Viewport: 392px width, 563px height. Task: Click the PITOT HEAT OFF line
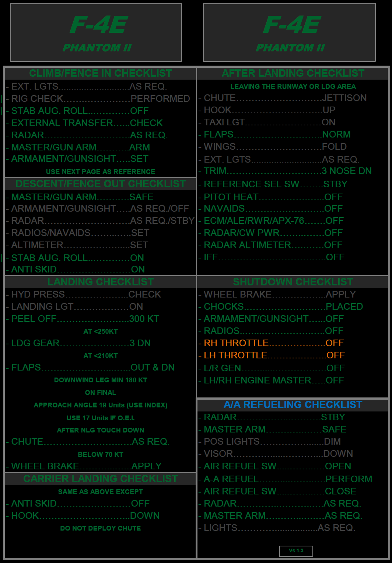pos(273,197)
